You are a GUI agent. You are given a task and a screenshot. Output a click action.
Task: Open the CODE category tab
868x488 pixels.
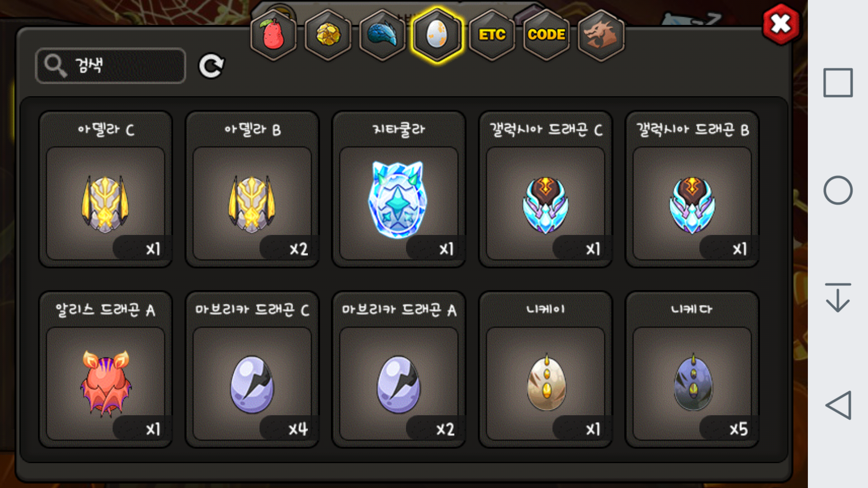547,34
